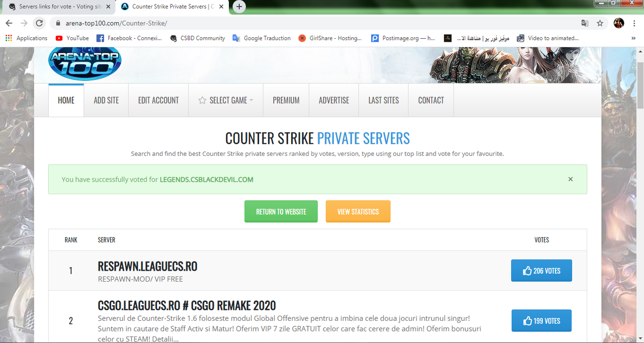644x343 pixels.
Task: Click the fantasy characters banner image
Action: pyautogui.click(x=515, y=65)
